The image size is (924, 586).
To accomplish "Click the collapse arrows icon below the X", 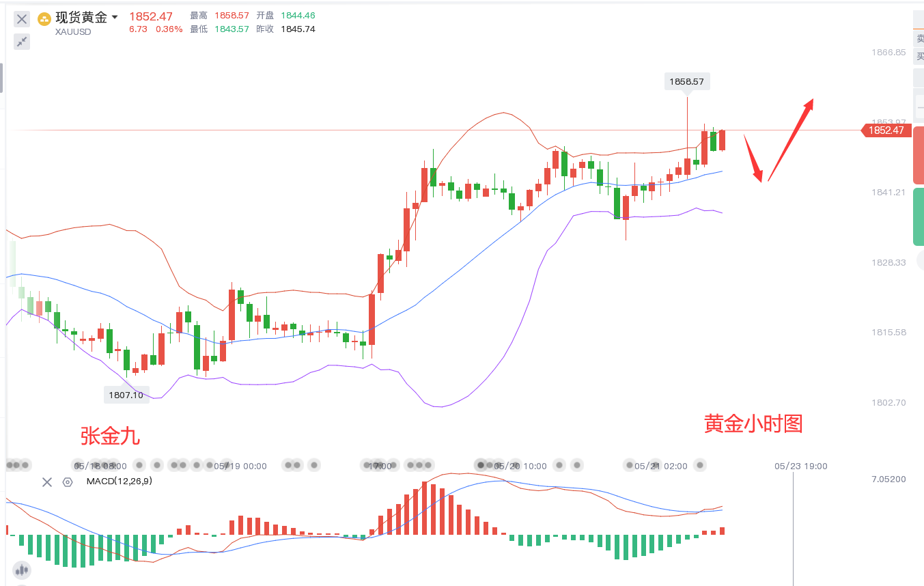I will click(x=22, y=42).
